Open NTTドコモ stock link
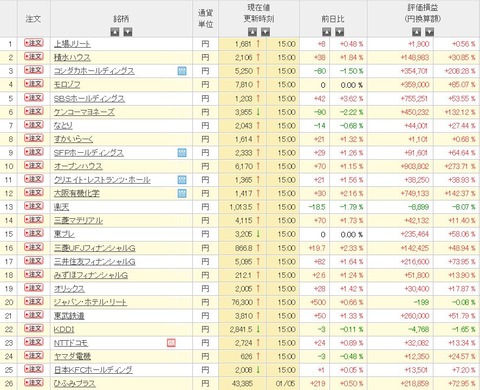This screenshot has width=480, height=390. pyautogui.click(x=71, y=343)
